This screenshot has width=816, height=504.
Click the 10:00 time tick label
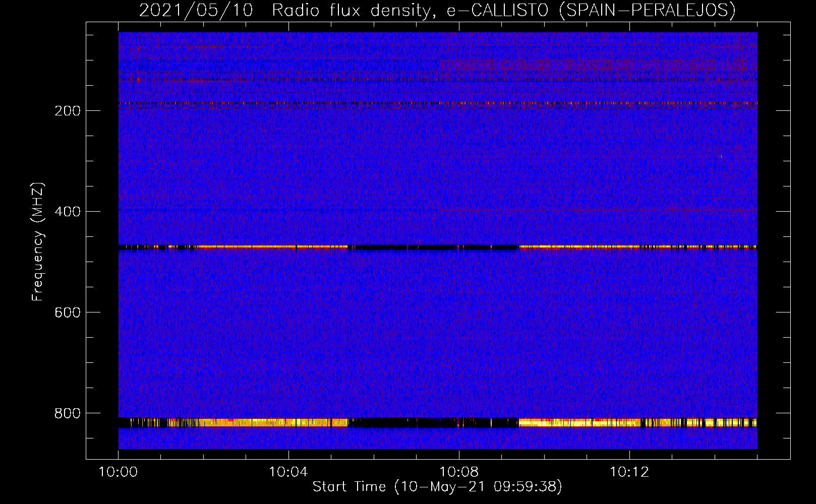(118, 472)
